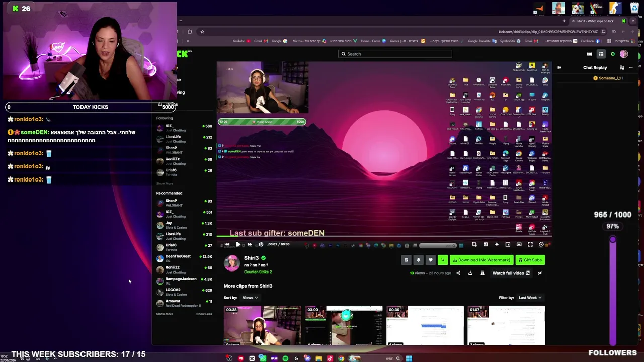Favorite the channel with the heart icon
Screen dimensions: 644x362
coord(430,260)
